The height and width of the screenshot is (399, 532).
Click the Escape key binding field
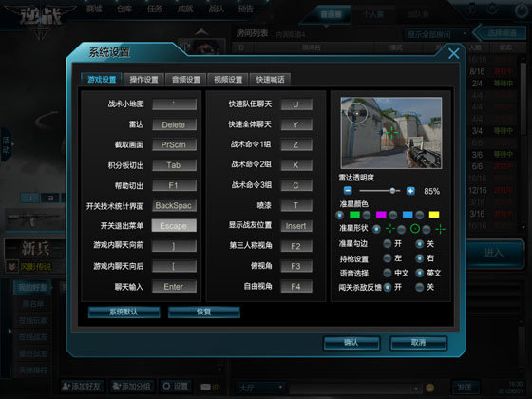(x=174, y=226)
